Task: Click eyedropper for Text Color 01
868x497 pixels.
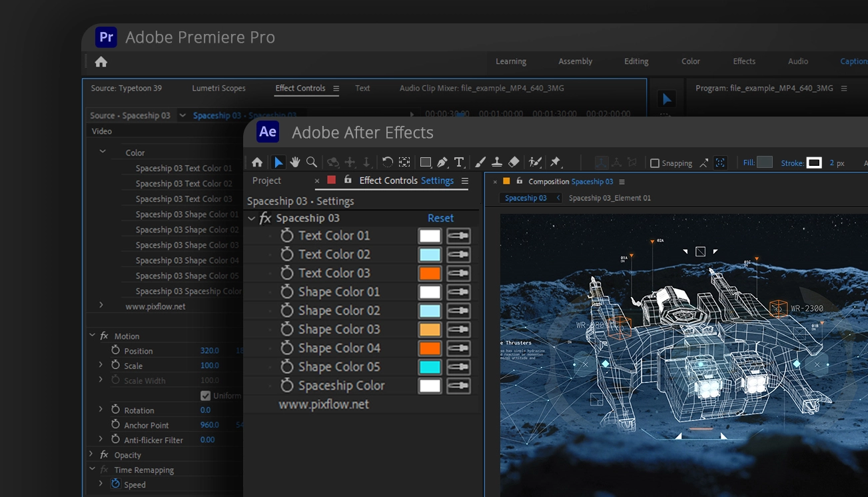Action: point(458,236)
